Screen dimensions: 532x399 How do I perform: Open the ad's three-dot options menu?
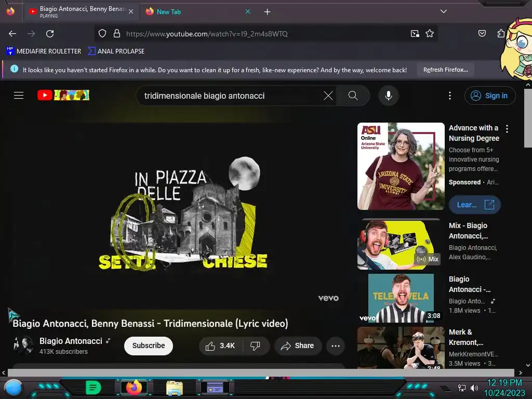click(507, 129)
